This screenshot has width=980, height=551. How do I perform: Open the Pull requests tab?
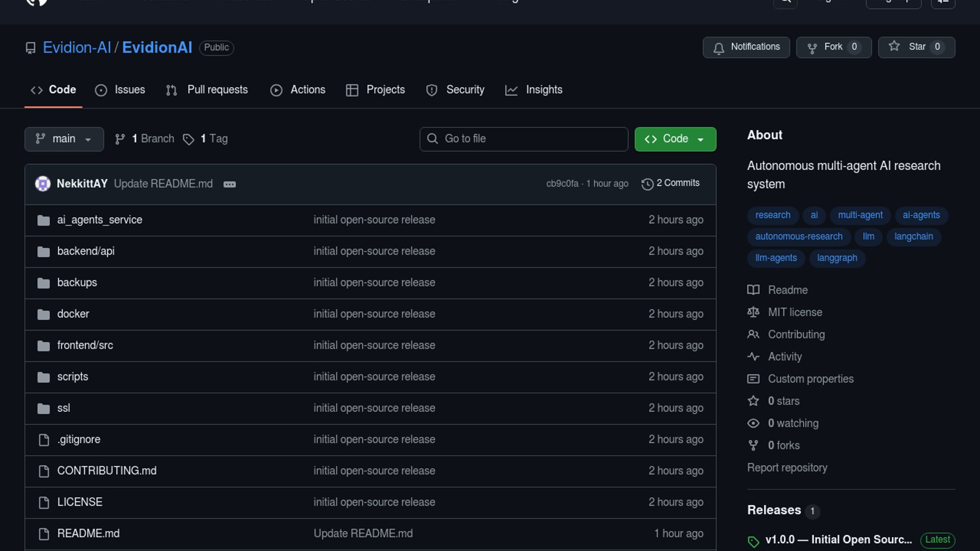[207, 90]
